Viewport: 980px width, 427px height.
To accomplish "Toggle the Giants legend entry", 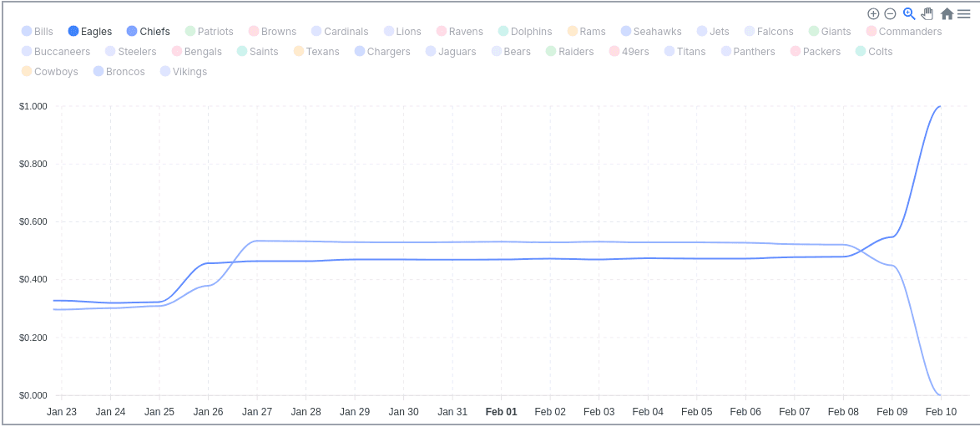I will click(830, 31).
